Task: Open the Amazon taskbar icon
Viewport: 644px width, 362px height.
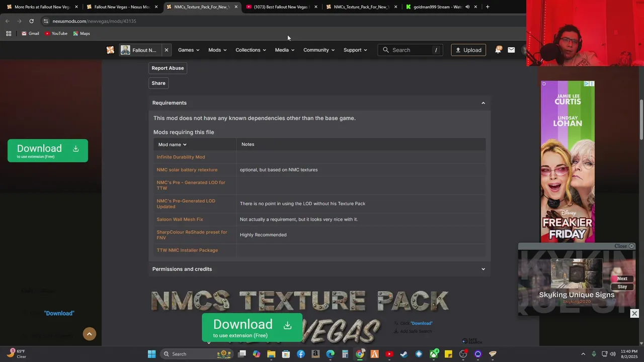Action: (x=315, y=354)
